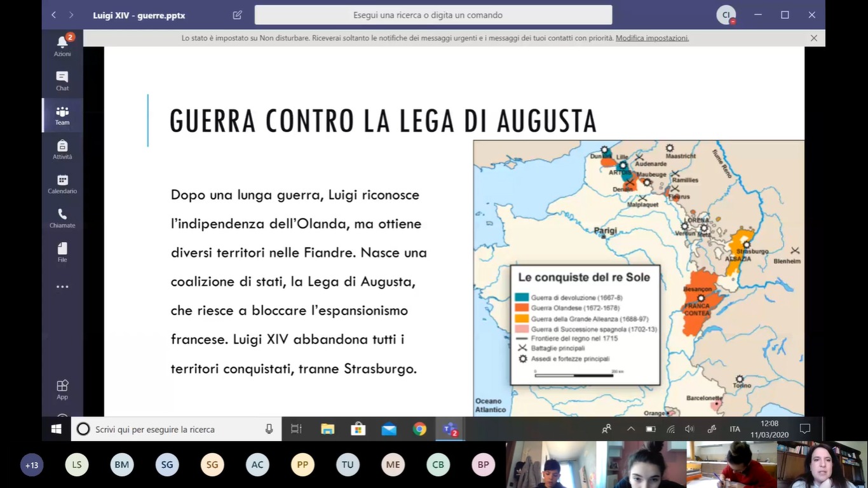Expand the +13 additional participants list
The image size is (868, 488).
(32, 465)
